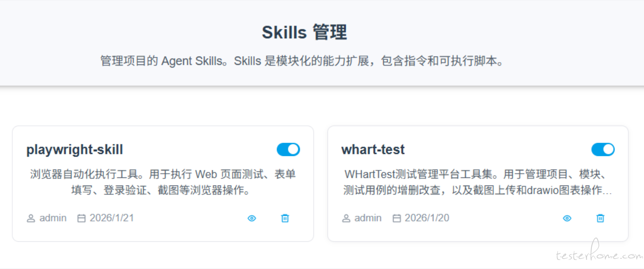Click the Agent Skills subtitle description

pos(302,61)
